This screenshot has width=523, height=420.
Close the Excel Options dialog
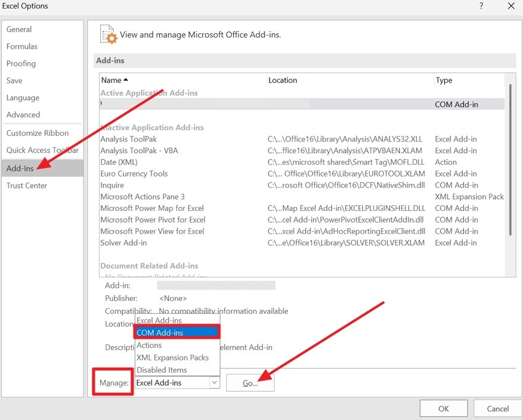point(511,6)
